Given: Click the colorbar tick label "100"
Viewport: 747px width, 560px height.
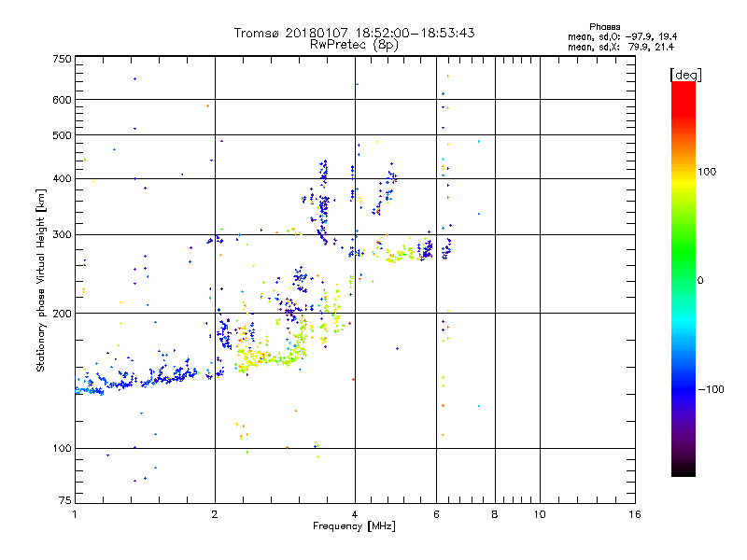Looking at the screenshot, I should tap(707, 172).
